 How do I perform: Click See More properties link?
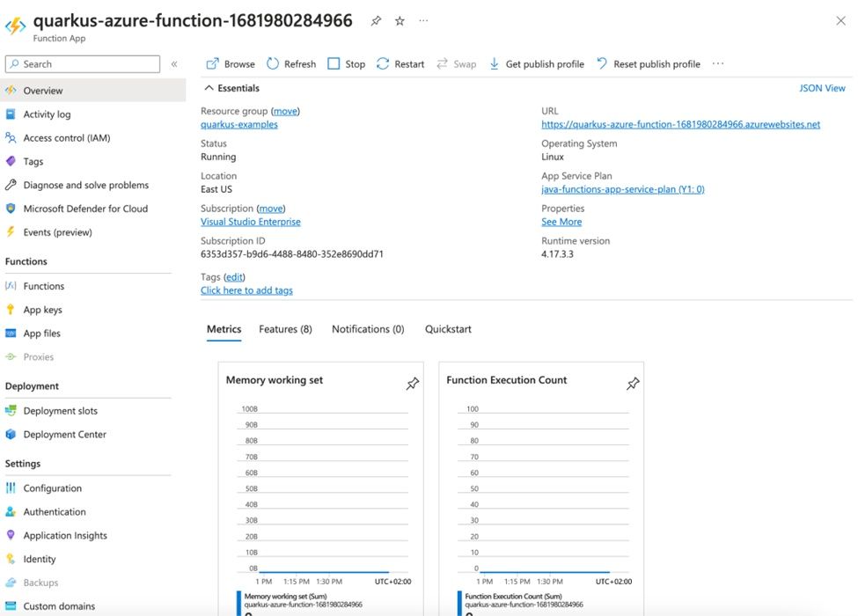pyautogui.click(x=561, y=222)
